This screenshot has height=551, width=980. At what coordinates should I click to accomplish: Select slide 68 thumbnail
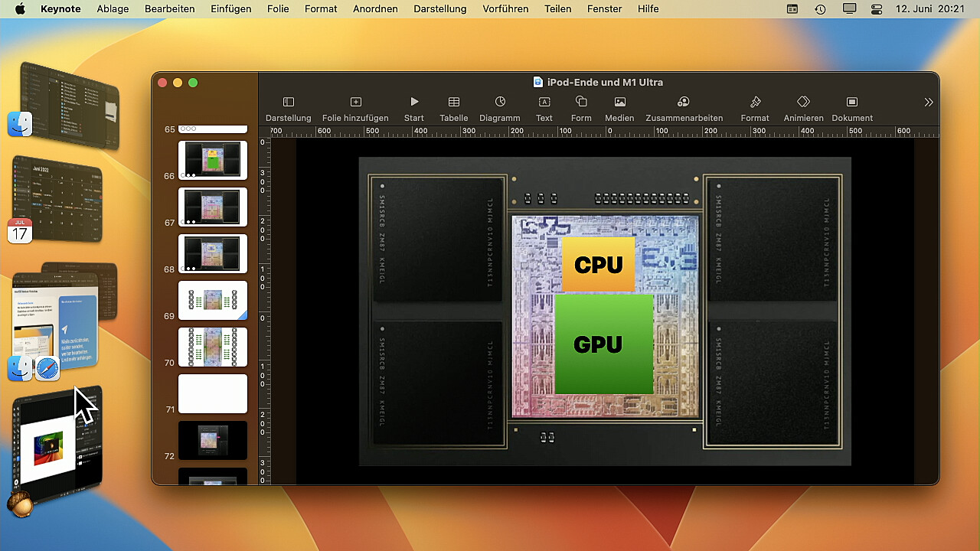pos(213,253)
